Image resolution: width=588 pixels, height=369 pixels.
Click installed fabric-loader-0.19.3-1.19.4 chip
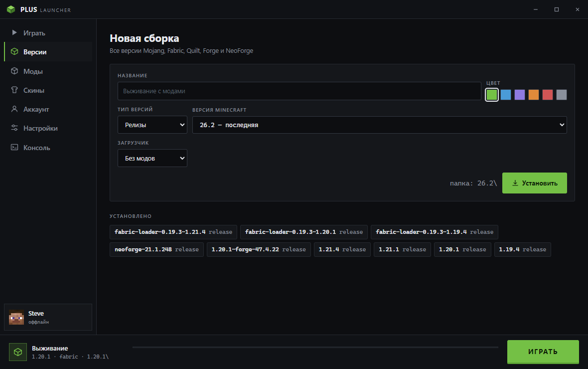tap(434, 232)
